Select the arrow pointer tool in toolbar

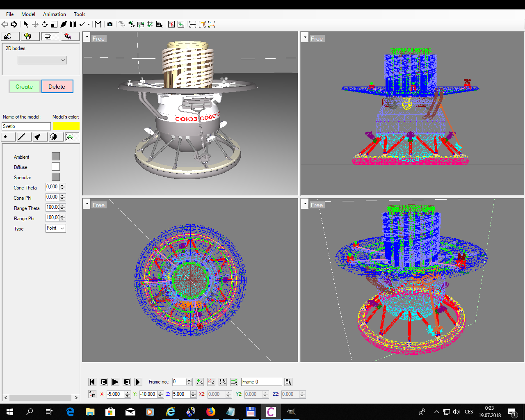25,24
